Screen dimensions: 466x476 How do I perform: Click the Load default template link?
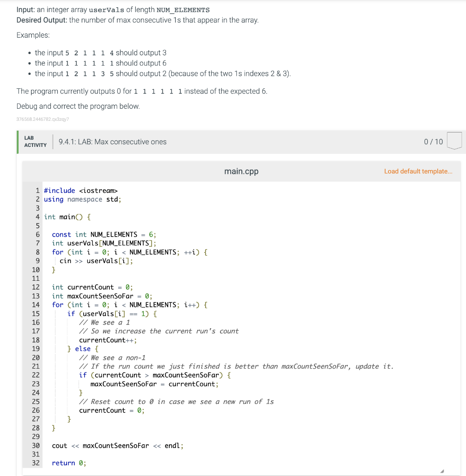418,171
